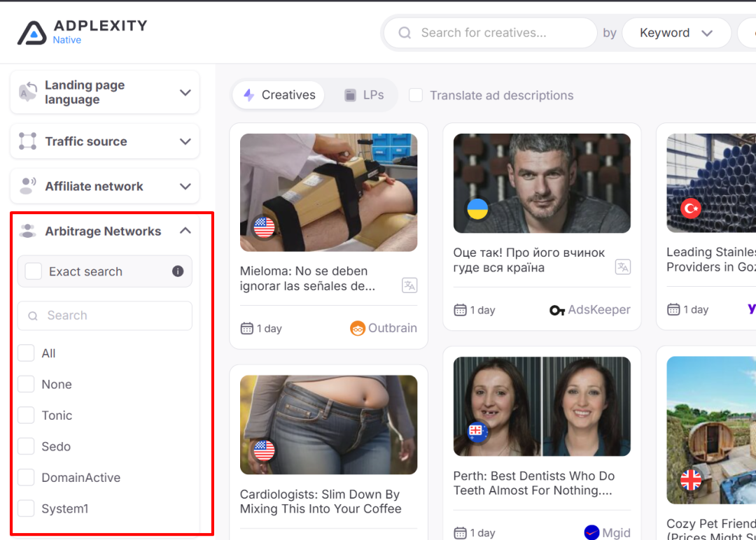Viewport: 756px width, 540px height.
Task: Expand the Landing page language filter
Action: pyautogui.click(x=185, y=92)
